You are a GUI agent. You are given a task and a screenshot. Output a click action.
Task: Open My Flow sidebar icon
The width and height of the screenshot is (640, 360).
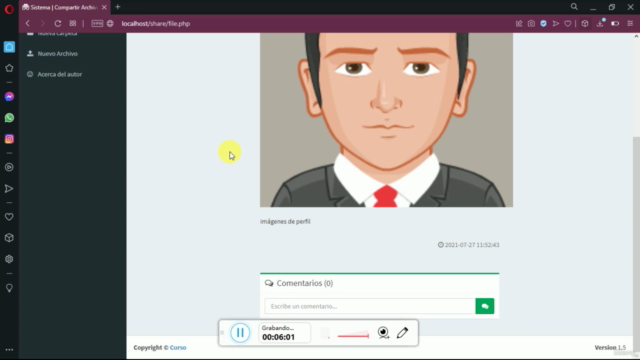point(9,189)
